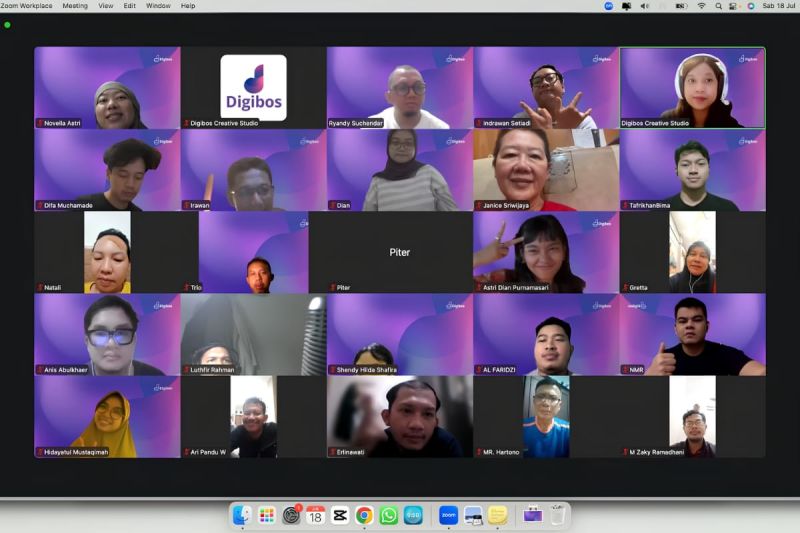Select Janice Sriwijaya's video tile

click(x=546, y=170)
